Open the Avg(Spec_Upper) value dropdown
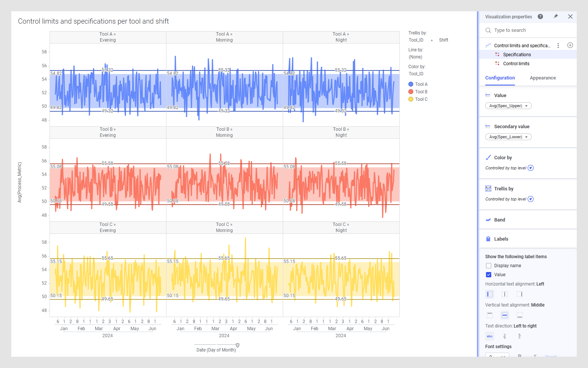This screenshot has width=588, height=368. point(508,106)
